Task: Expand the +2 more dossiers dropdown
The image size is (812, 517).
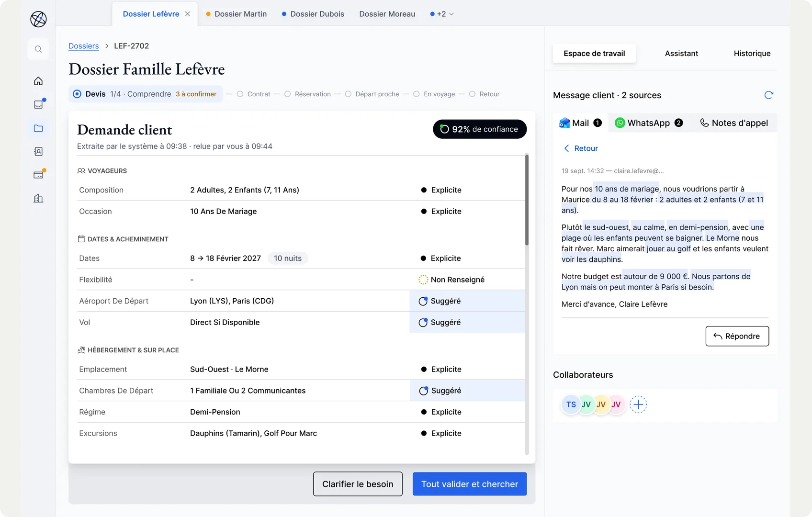Action: pyautogui.click(x=442, y=14)
